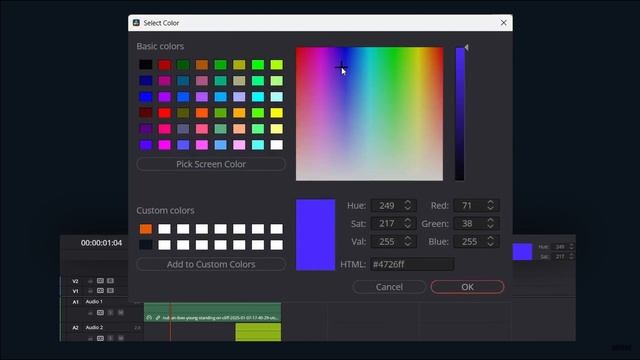Click the V2 track label
This screenshot has height=360, width=640.
75,281
